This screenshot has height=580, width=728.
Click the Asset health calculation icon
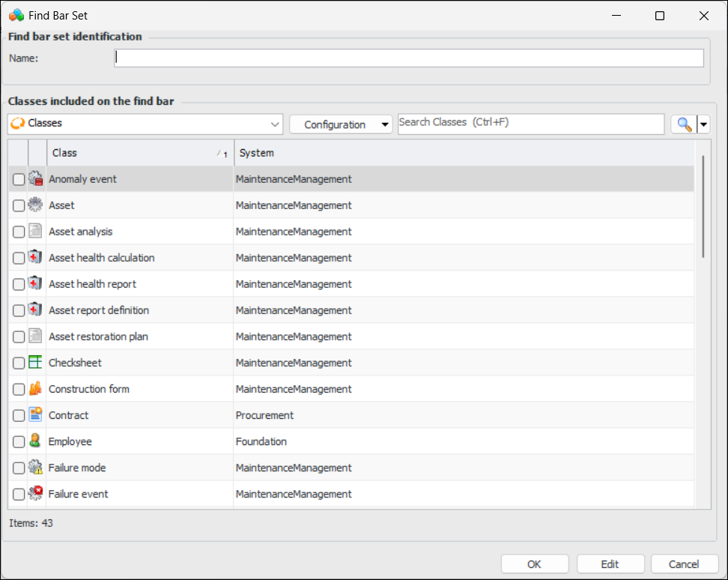pyautogui.click(x=35, y=258)
